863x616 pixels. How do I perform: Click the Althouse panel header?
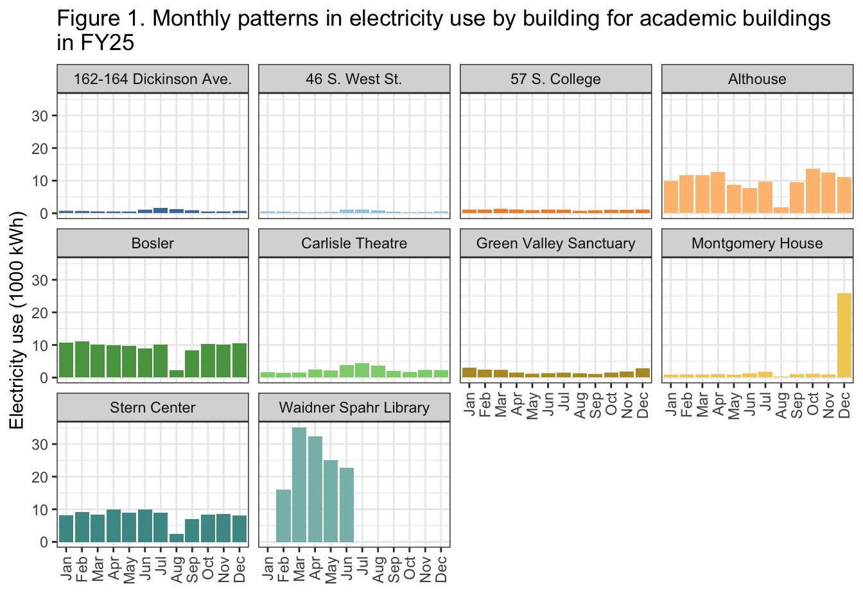pos(757,79)
